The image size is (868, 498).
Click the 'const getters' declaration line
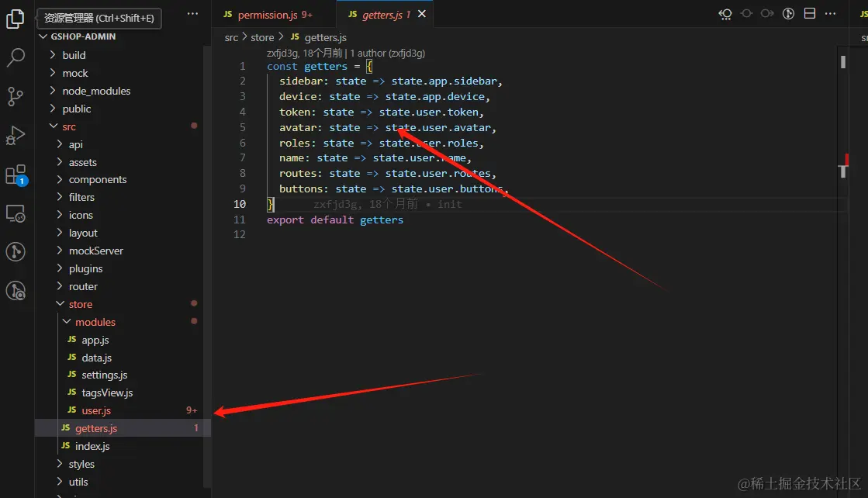(320, 67)
